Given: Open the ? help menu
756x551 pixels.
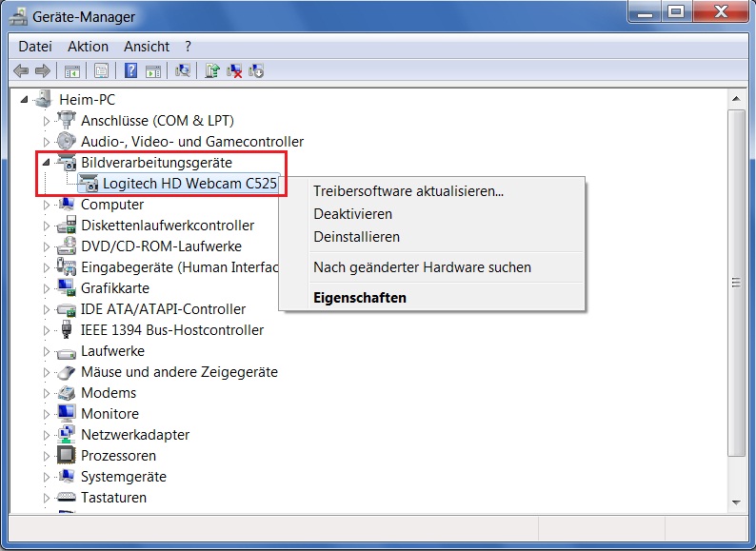Looking at the screenshot, I should [x=188, y=47].
